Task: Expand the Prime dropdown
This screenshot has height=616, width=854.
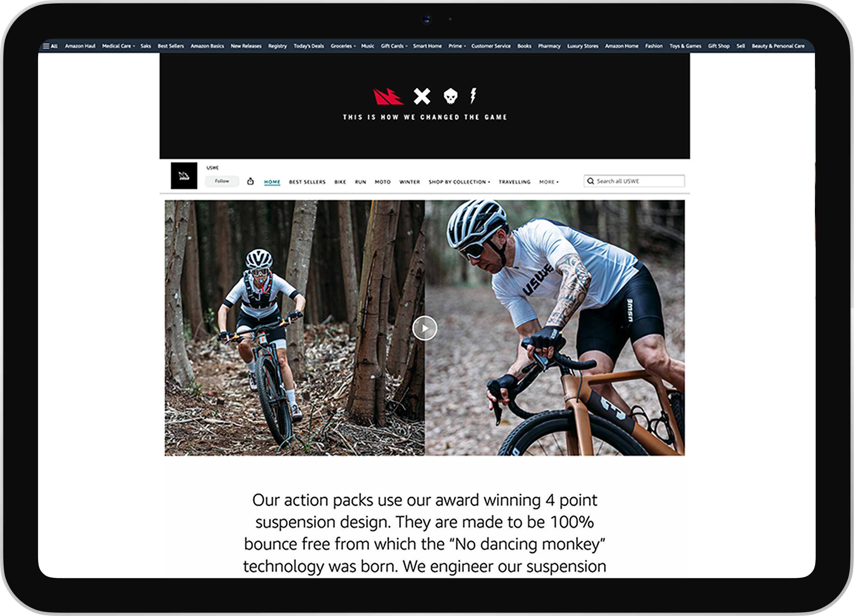Action: pos(457,46)
